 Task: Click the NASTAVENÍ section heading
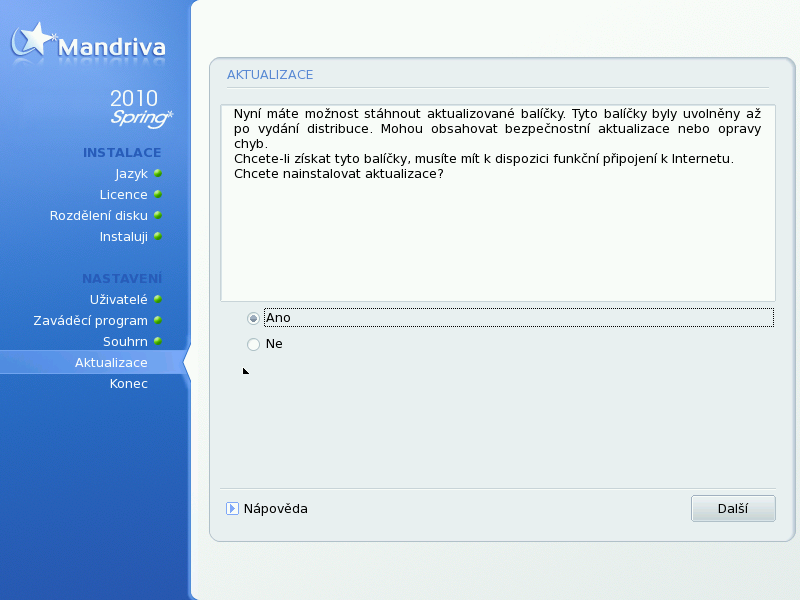point(122,278)
